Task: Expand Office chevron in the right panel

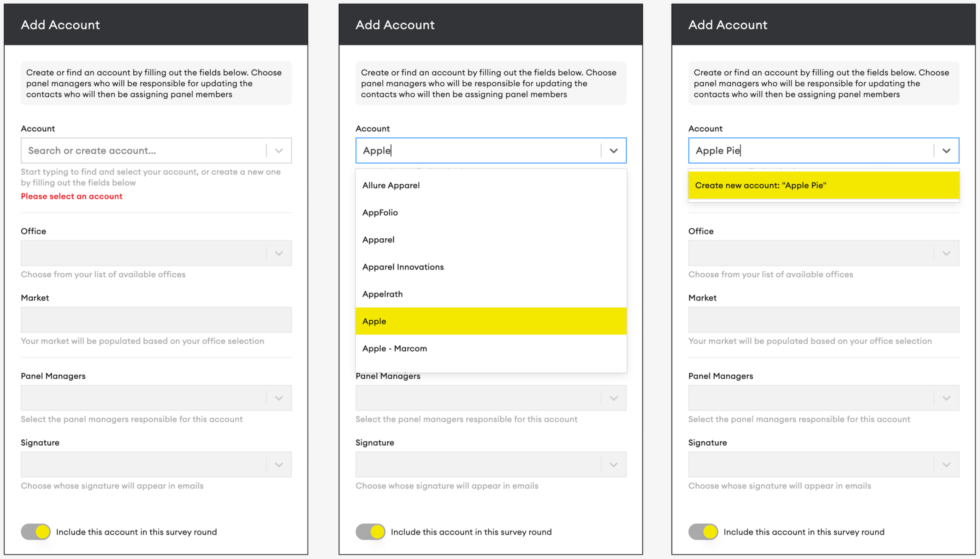Action: tap(946, 253)
